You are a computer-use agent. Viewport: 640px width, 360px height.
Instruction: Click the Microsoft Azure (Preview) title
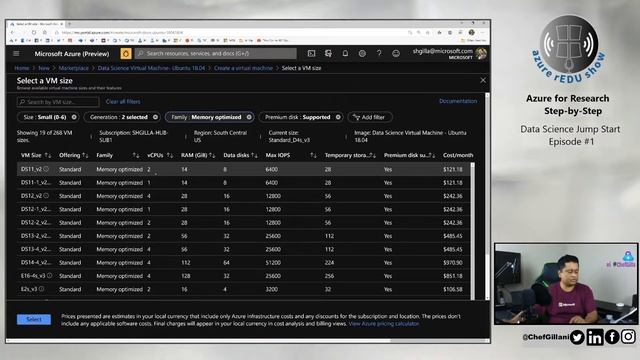pyautogui.click(x=72, y=54)
